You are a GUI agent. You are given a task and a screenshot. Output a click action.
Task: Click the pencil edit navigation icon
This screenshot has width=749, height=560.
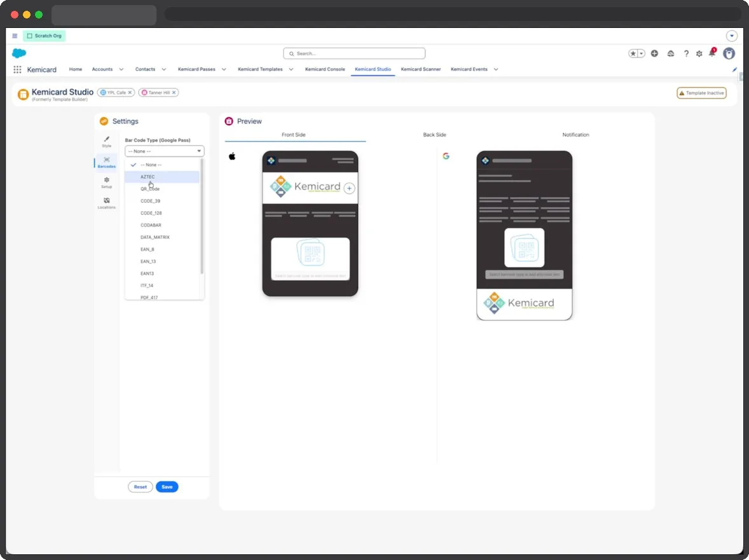[x=734, y=70]
